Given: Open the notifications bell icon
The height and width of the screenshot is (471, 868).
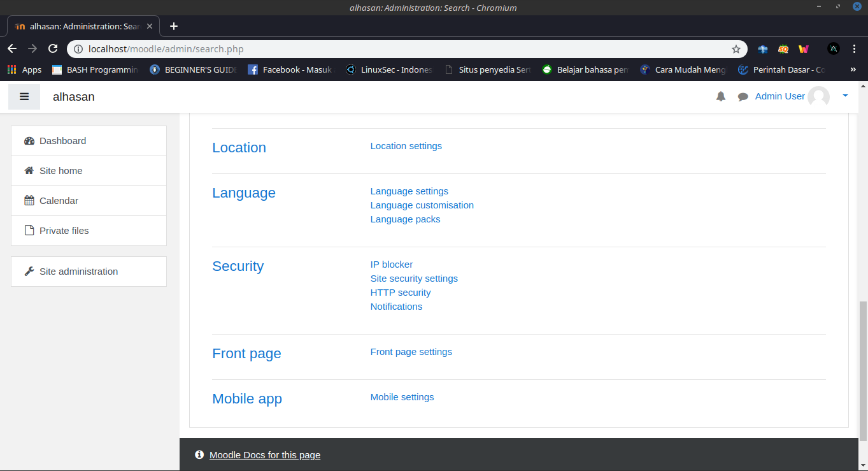Looking at the screenshot, I should click(720, 96).
